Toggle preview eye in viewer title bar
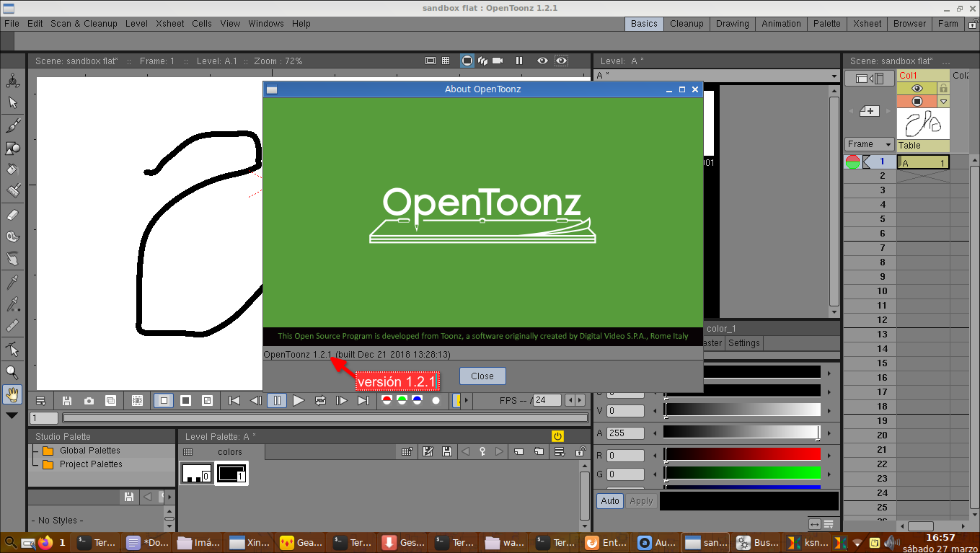This screenshot has height=553, width=980. point(542,61)
